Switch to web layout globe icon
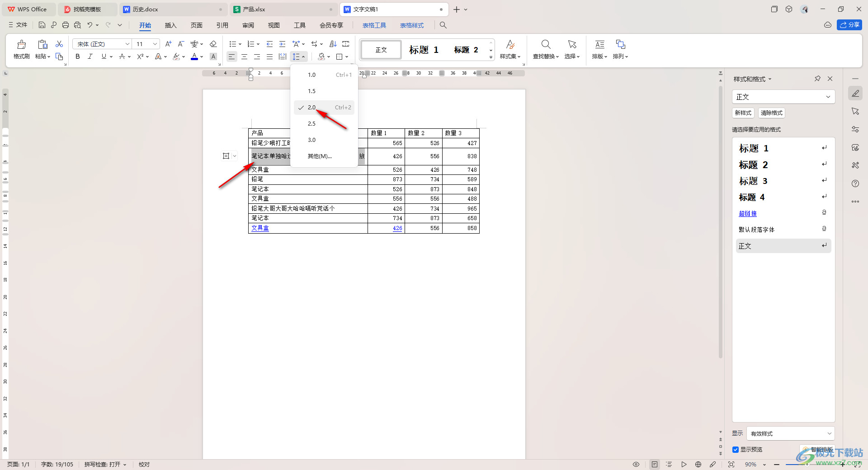The width and height of the screenshot is (868, 470). tap(698, 465)
